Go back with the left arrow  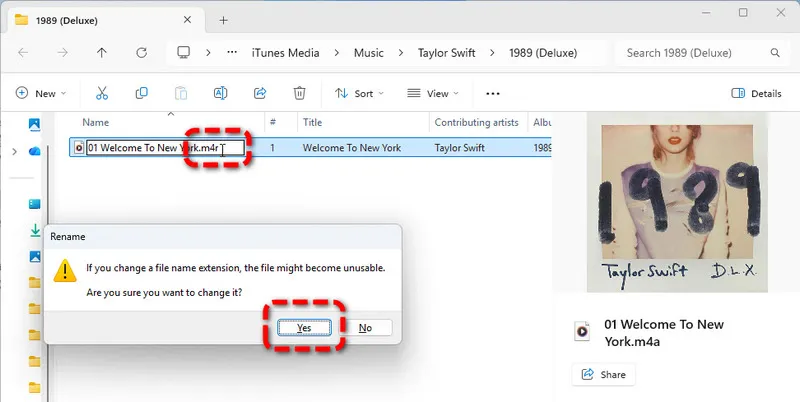pyautogui.click(x=23, y=53)
